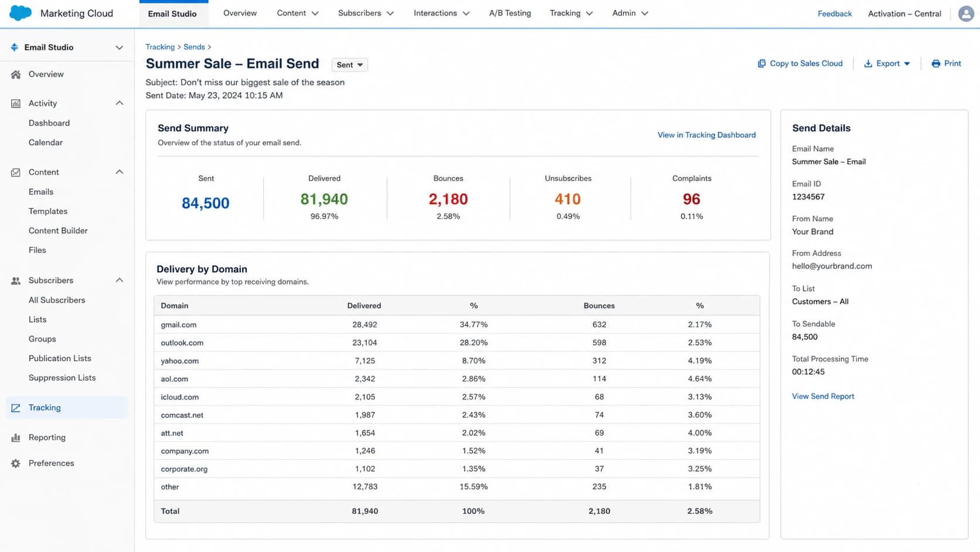Viewport: 980px width, 552px height.
Task: Open Content Builder in the sidebar
Action: click(58, 231)
